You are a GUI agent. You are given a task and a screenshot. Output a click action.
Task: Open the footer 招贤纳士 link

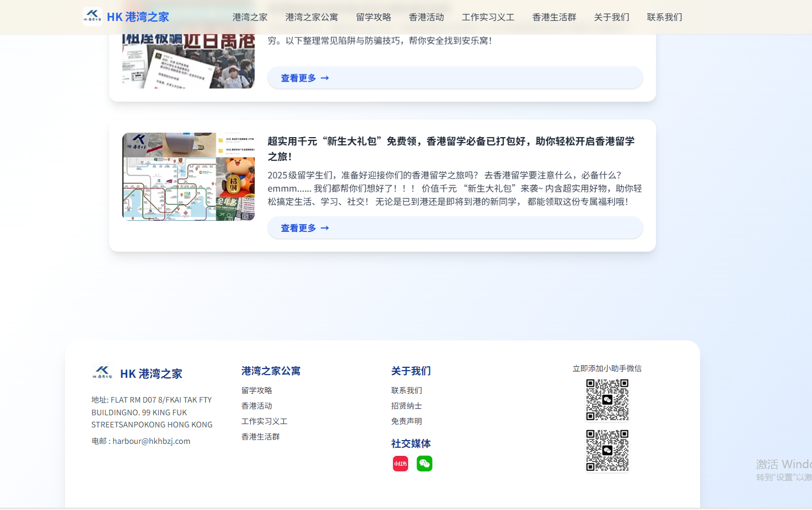click(407, 405)
